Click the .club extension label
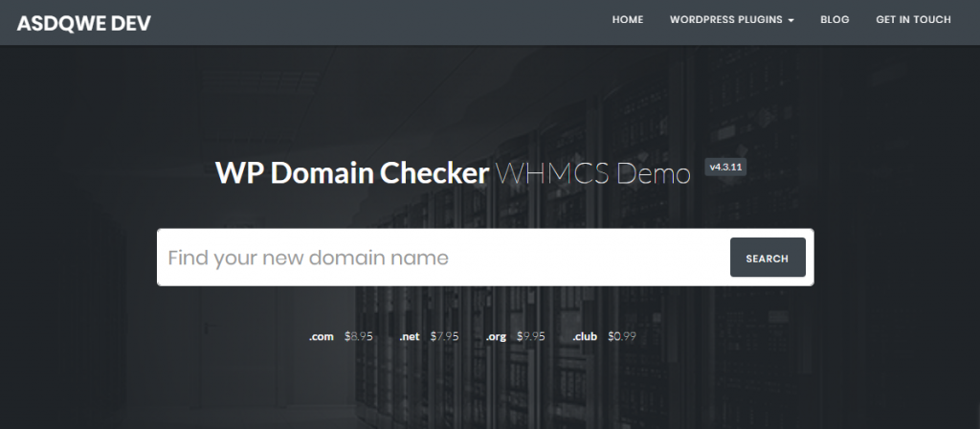 tap(585, 336)
